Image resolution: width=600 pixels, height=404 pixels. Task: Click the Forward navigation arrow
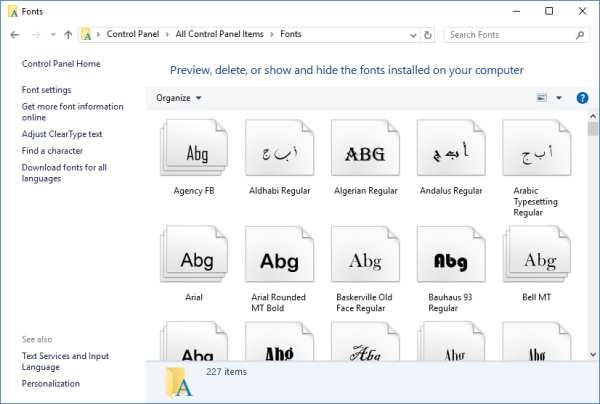coord(36,35)
